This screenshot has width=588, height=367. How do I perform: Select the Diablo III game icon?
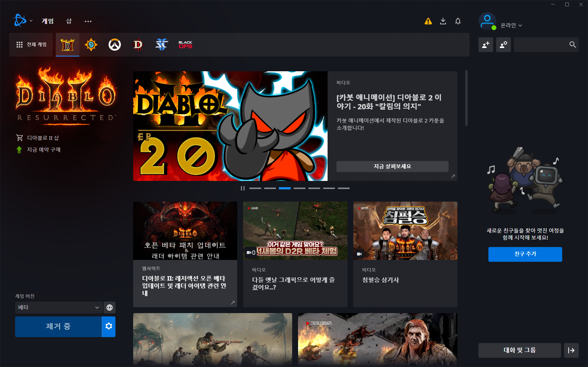pyautogui.click(x=138, y=45)
